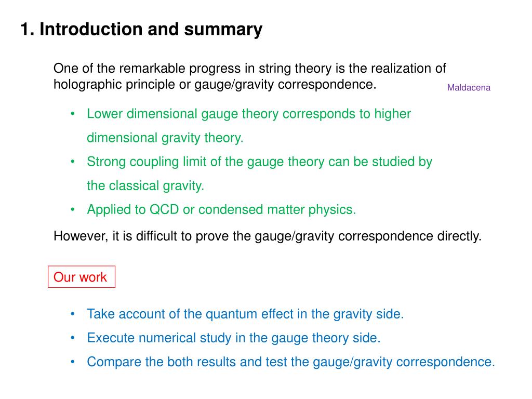The width and height of the screenshot is (532, 399).
Task: Click the blue bullet before 'Execute numerical study'
Action: click(x=73, y=338)
